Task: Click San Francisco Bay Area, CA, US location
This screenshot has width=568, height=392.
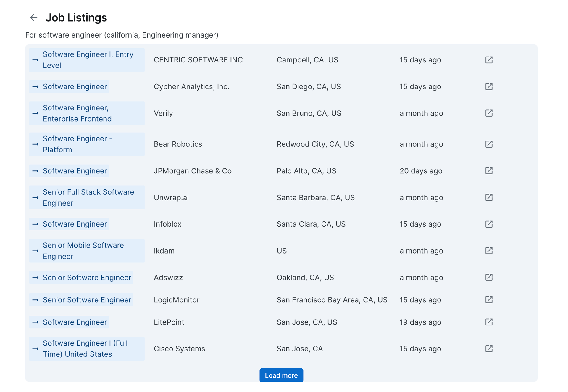Action: [x=332, y=300]
